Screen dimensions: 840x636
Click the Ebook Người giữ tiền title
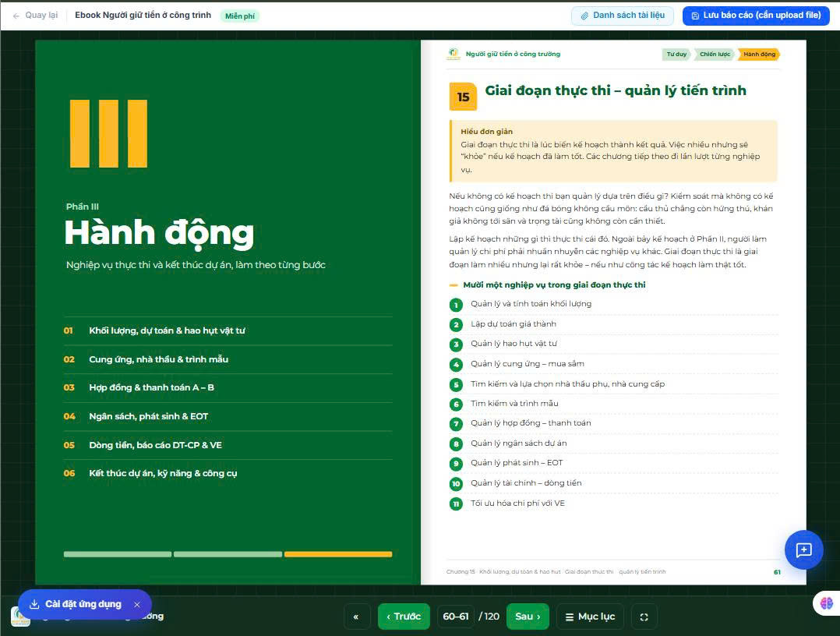click(x=143, y=15)
